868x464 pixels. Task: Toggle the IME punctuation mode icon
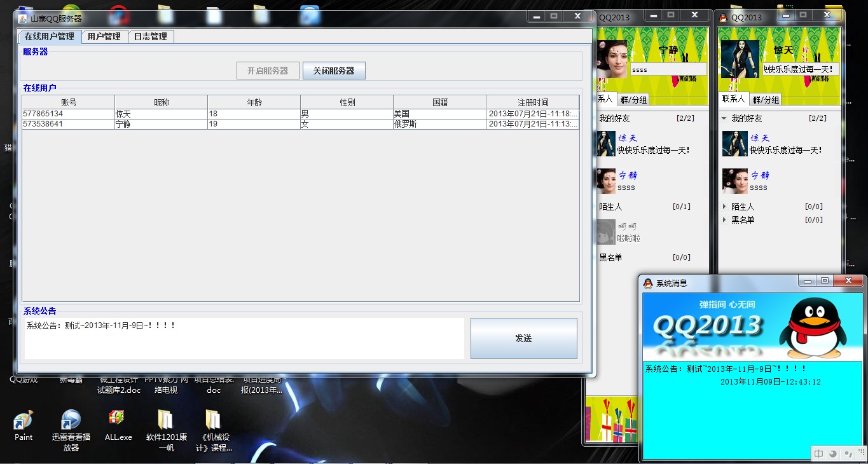click(848, 454)
